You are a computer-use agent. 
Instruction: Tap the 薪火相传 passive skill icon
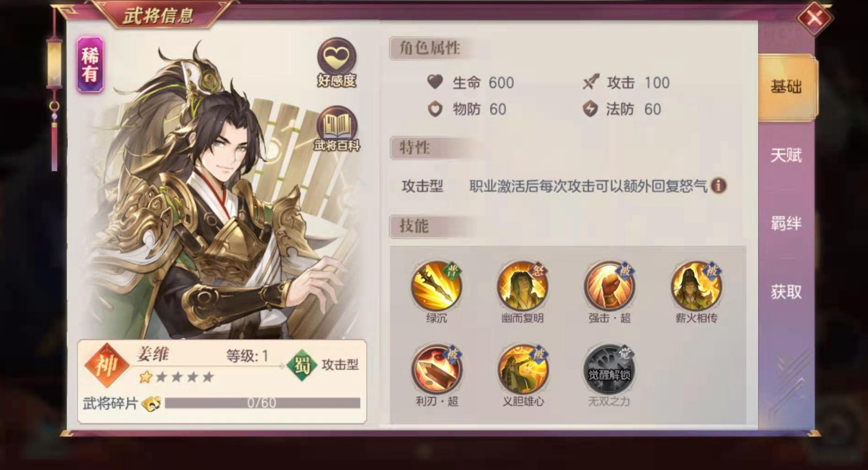point(696,286)
